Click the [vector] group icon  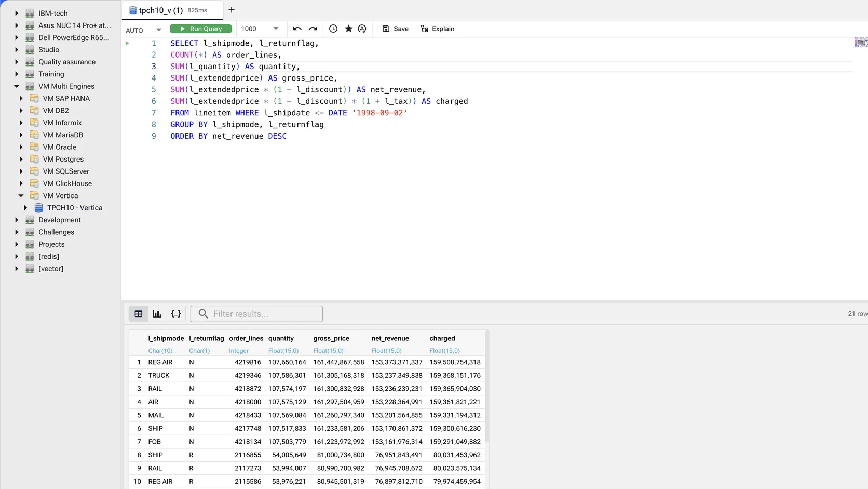tap(30, 269)
